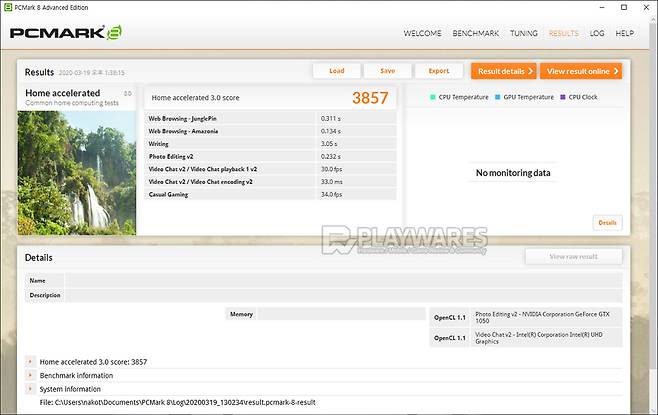Open the WELCOME tab
The width and height of the screenshot is (658, 415).
tap(422, 33)
